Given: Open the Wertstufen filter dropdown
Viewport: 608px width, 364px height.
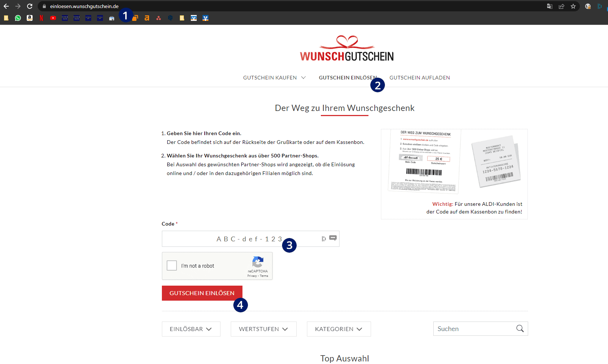Looking at the screenshot, I should [x=264, y=329].
